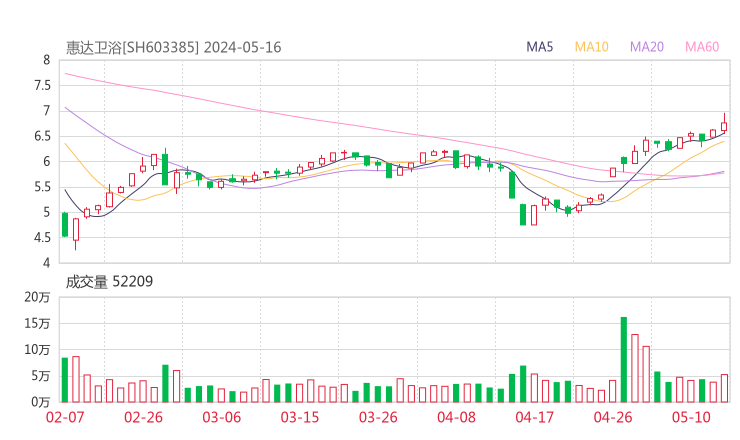This screenshot has height=440, width=740.
Task: Click the 02-07 date axis label
Action: tap(65, 417)
